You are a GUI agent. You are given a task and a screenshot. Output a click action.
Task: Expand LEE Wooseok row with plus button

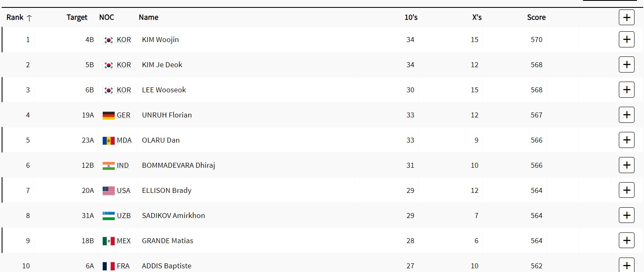coord(626,90)
